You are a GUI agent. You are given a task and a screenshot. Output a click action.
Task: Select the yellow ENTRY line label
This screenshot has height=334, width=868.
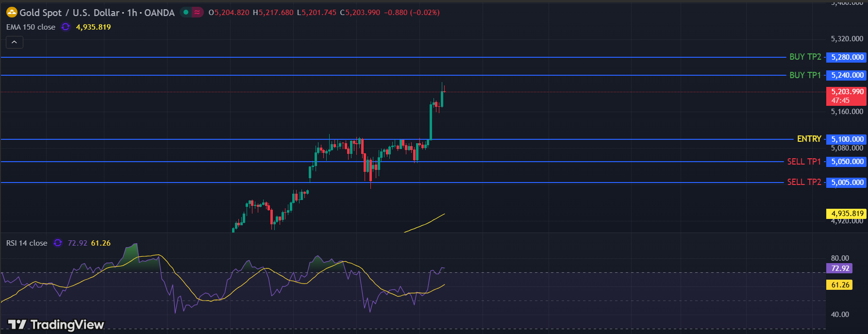(809, 139)
